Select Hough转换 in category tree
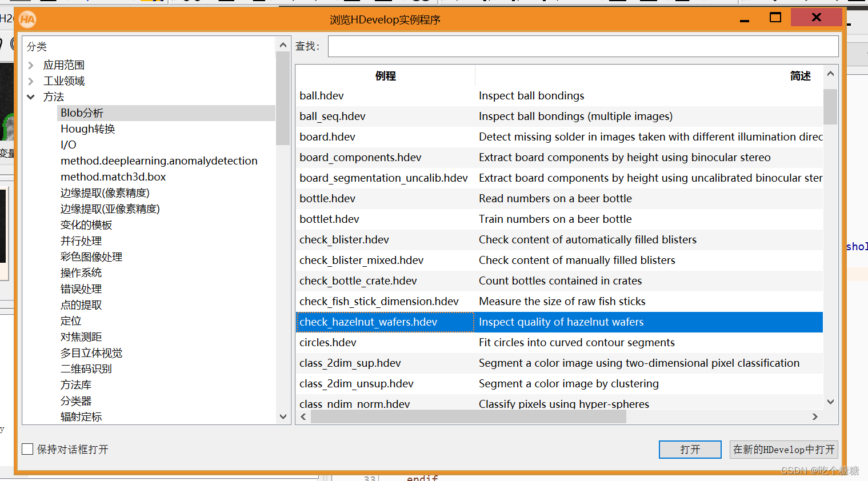Image resolution: width=868 pixels, height=481 pixels. 88,129
